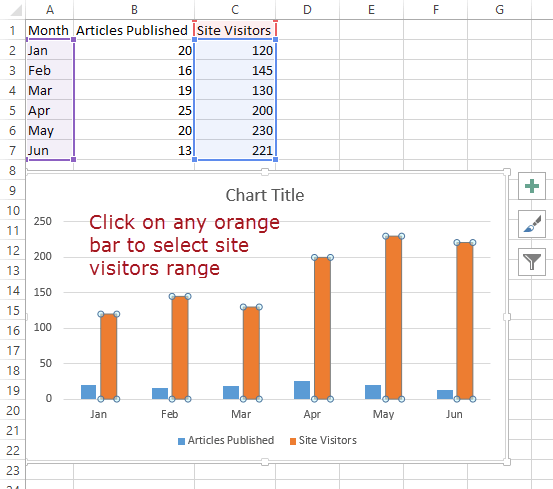The height and width of the screenshot is (489, 553).
Task: Select row 8 header
Action: tap(13, 170)
